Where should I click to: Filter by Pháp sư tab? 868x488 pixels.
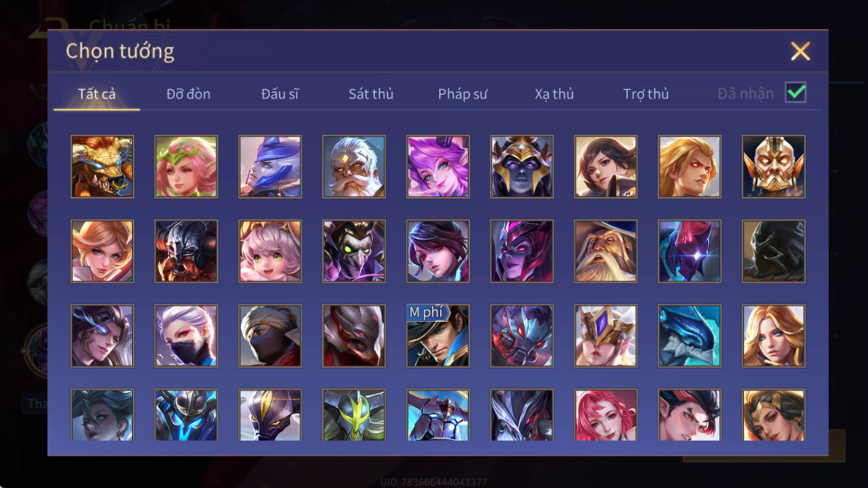tap(463, 94)
